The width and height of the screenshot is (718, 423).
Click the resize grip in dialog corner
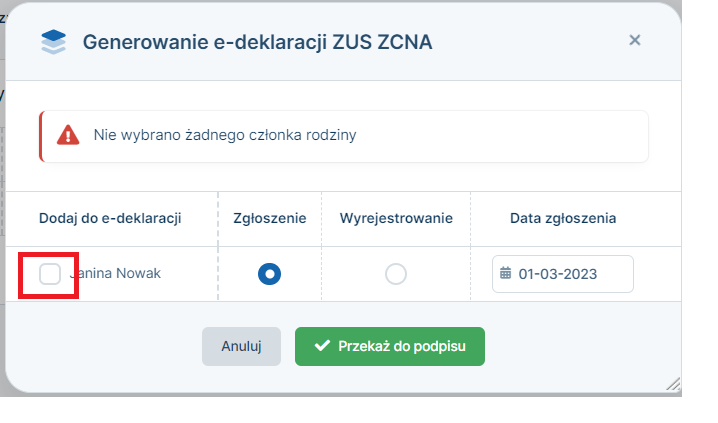click(673, 384)
